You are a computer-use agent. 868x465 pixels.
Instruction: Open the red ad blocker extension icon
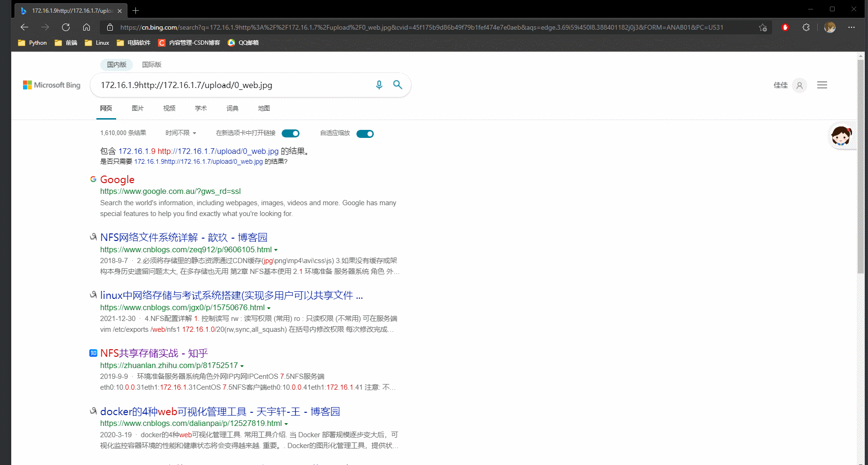(x=785, y=27)
